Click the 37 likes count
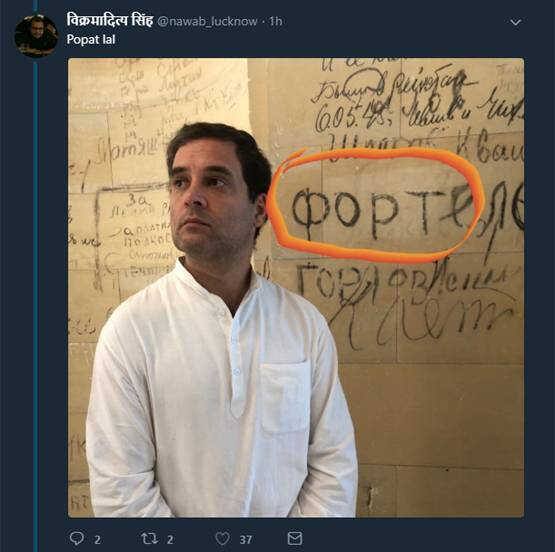Image resolution: width=555 pixels, height=552 pixels. point(246,540)
